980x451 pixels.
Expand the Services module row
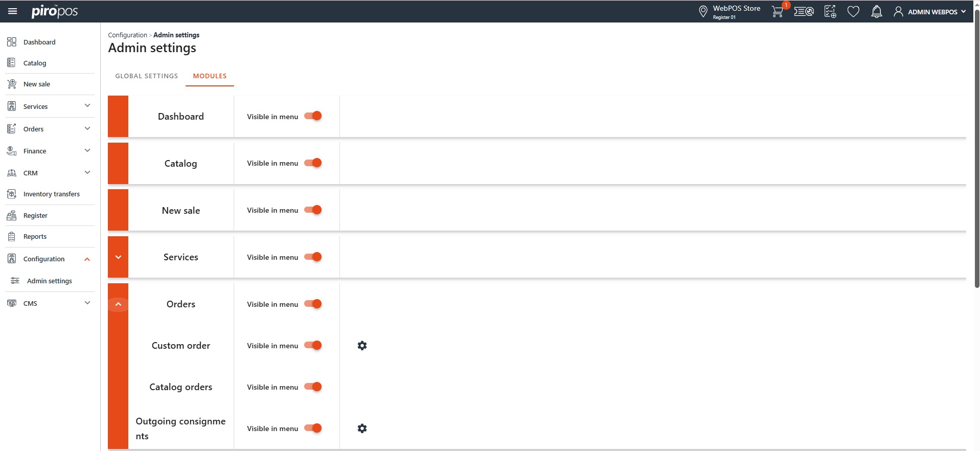[x=118, y=257]
